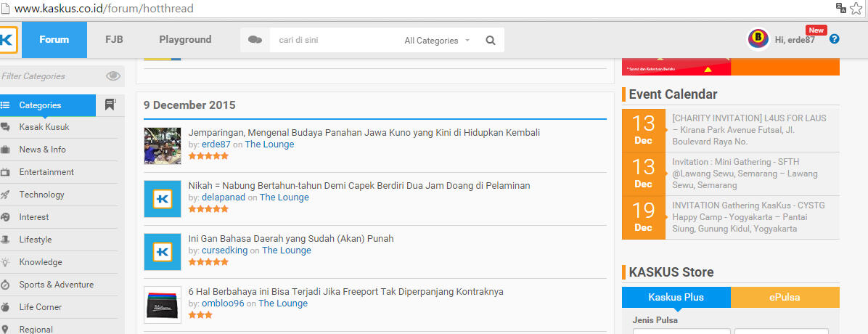Click the News & Info briefcase icon
Image resolution: width=868 pixels, height=334 pixels.
click(x=5, y=150)
